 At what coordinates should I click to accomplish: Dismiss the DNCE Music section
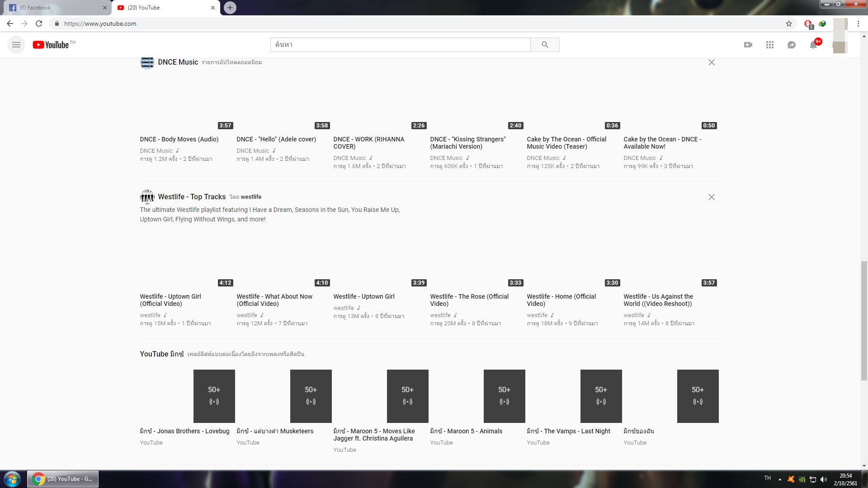pyautogui.click(x=712, y=62)
